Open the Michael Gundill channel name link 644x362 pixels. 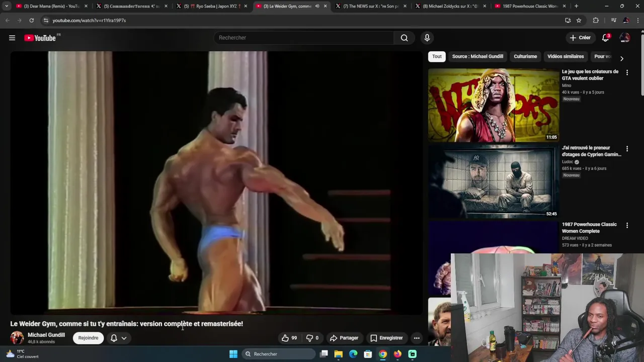[x=46, y=335]
